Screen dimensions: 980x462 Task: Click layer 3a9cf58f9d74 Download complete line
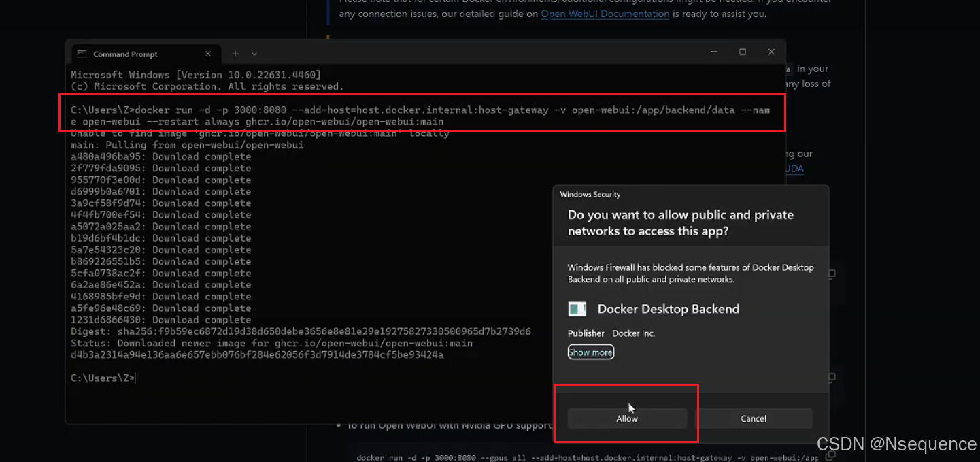pyautogui.click(x=161, y=203)
